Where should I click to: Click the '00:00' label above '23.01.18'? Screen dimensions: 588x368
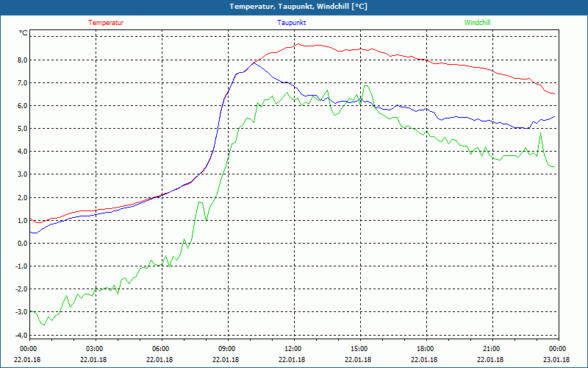[559, 349]
